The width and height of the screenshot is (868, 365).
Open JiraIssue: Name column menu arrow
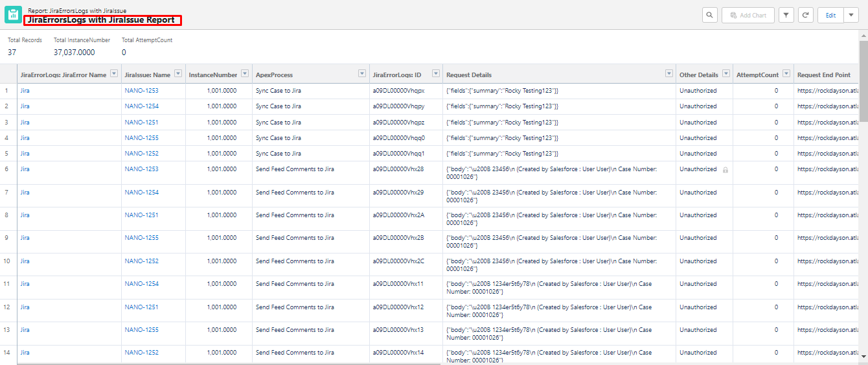click(178, 74)
